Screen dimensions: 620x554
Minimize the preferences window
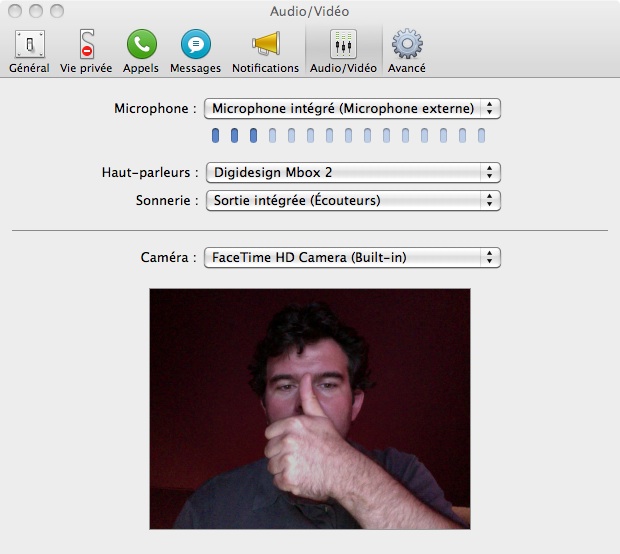coord(35,11)
